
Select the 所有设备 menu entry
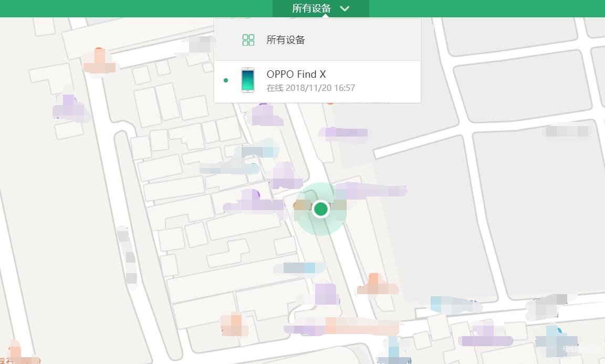click(317, 40)
